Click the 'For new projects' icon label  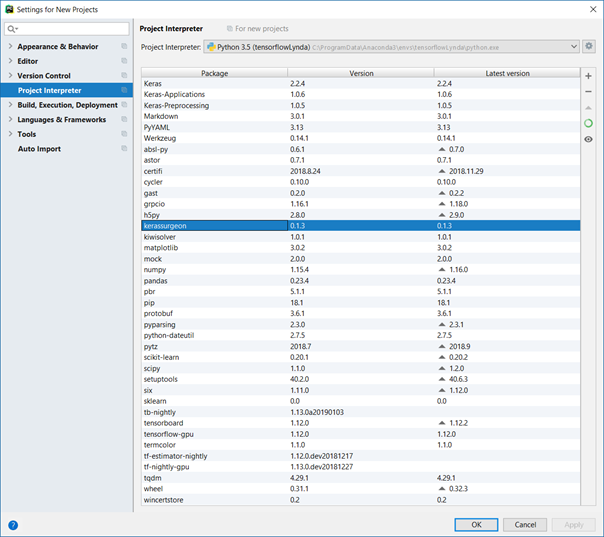coord(258,29)
